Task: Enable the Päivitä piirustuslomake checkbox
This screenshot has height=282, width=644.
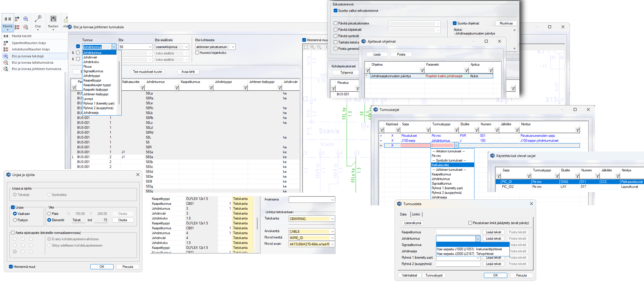Action: (x=335, y=23)
